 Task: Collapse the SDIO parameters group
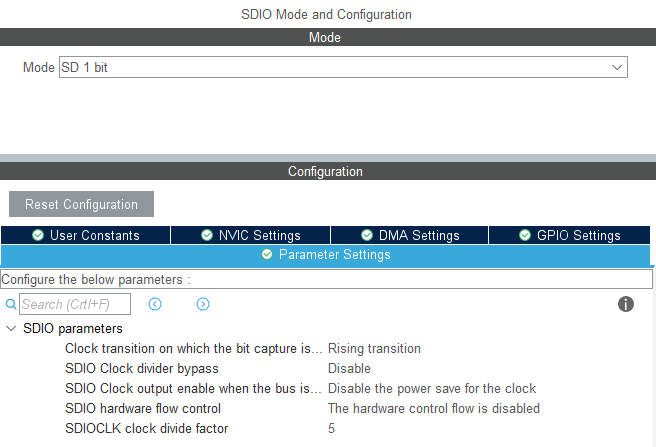click(x=11, y=328)
